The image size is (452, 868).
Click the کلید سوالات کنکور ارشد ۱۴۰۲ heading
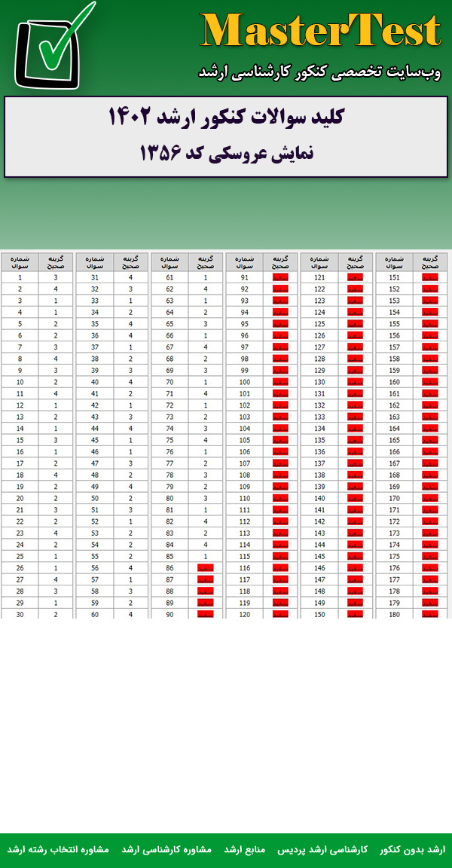[226, 118]
